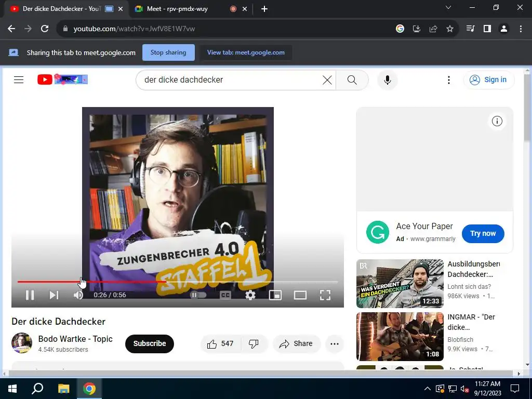Close the Meet tab
This screenshot has height=399, width=532.
(245, 9)
